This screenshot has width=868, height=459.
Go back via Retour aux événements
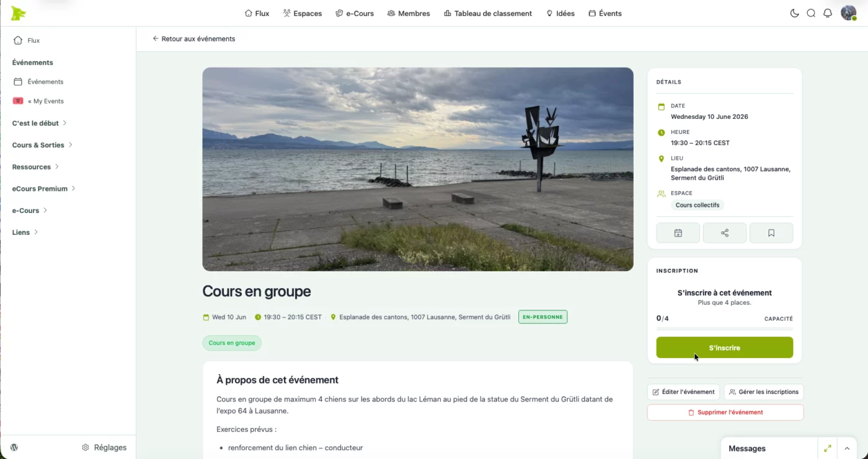click(194, 38)
